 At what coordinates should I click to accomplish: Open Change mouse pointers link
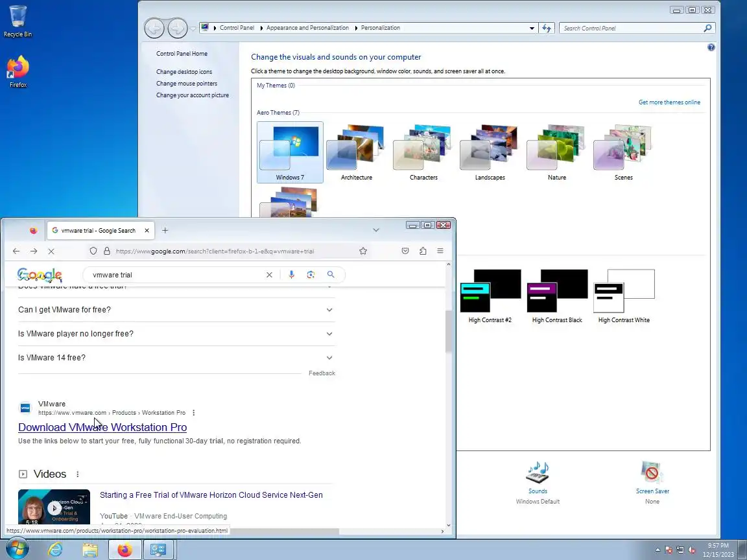(186, 84)
